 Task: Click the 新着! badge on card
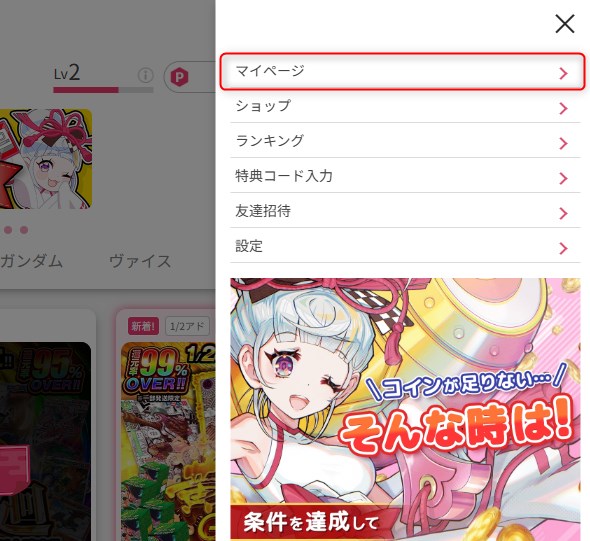(x=143, y=326)
